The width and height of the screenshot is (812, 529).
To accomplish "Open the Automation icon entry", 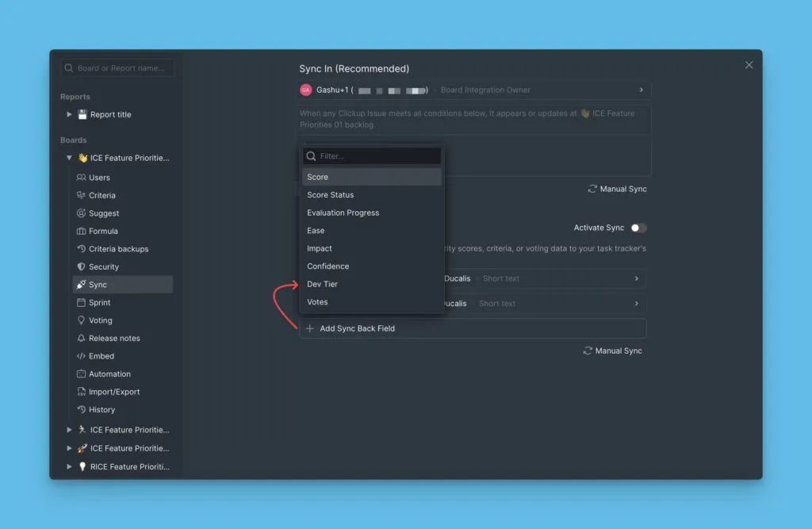I will pyautogui.click(x=81, y=374).
